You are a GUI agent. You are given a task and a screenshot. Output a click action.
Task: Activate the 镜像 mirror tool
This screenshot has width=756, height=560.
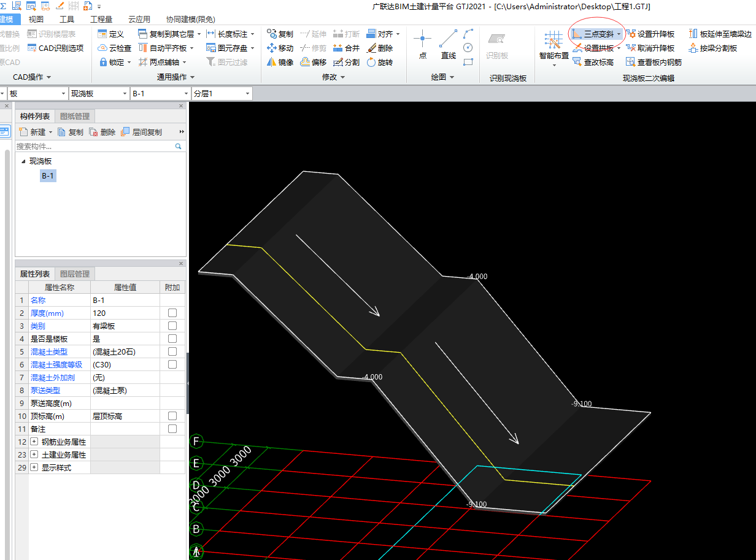pos(280,62)
